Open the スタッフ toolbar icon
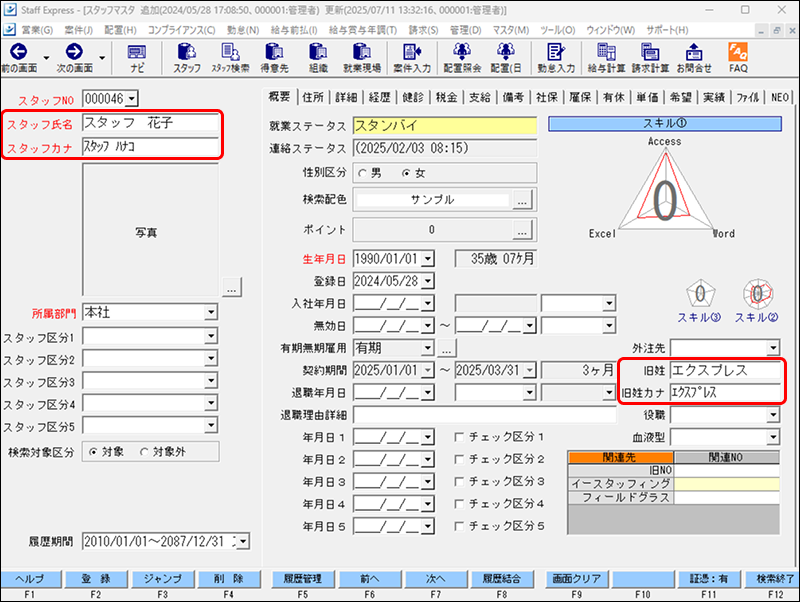 pyautogui.click(x=186, y=52)
